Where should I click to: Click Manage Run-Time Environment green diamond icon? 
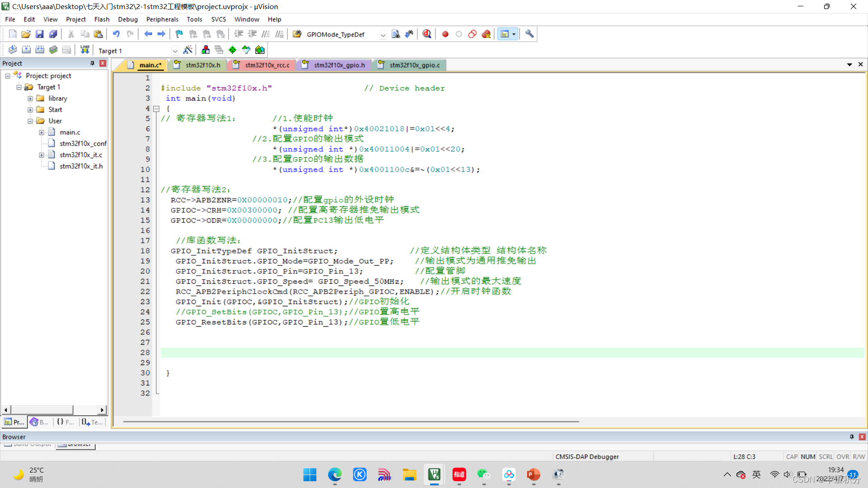click(x=232, y=50)
